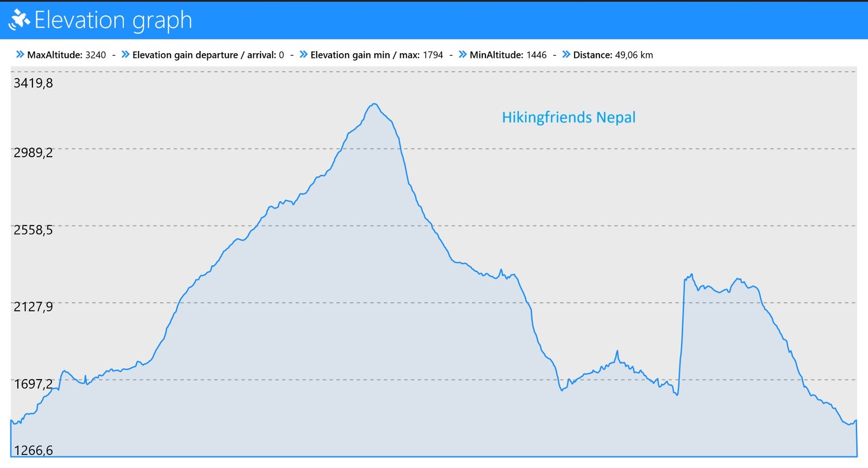Click the highest peak of the elevation curve
Viewport: 868px width, 468px height.
click(374, 104)
